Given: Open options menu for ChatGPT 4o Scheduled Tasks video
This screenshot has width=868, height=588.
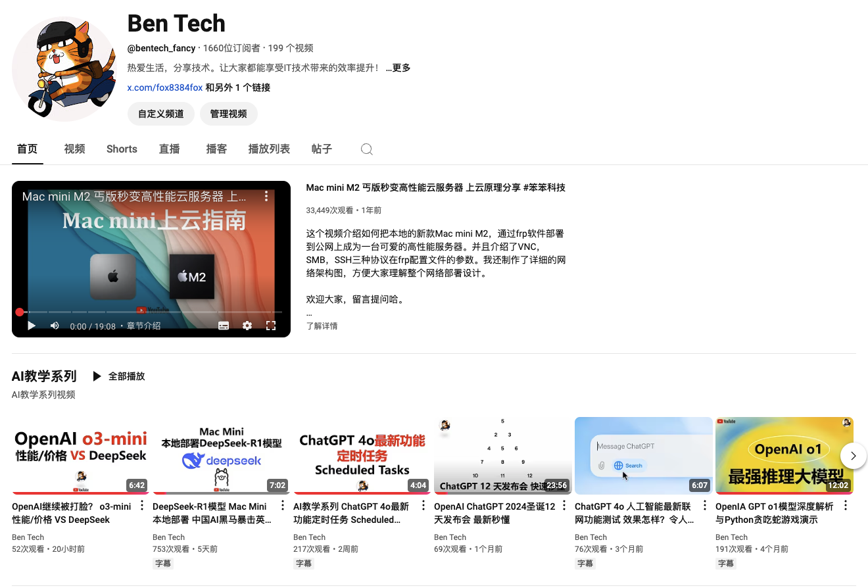Looking at the screenshot, I should coord(423,506).
